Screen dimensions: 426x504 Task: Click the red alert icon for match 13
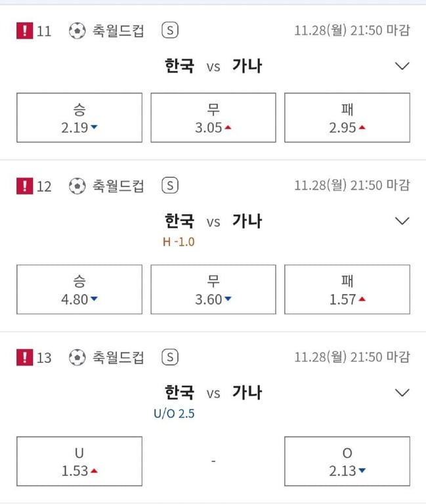coord(24,358)
